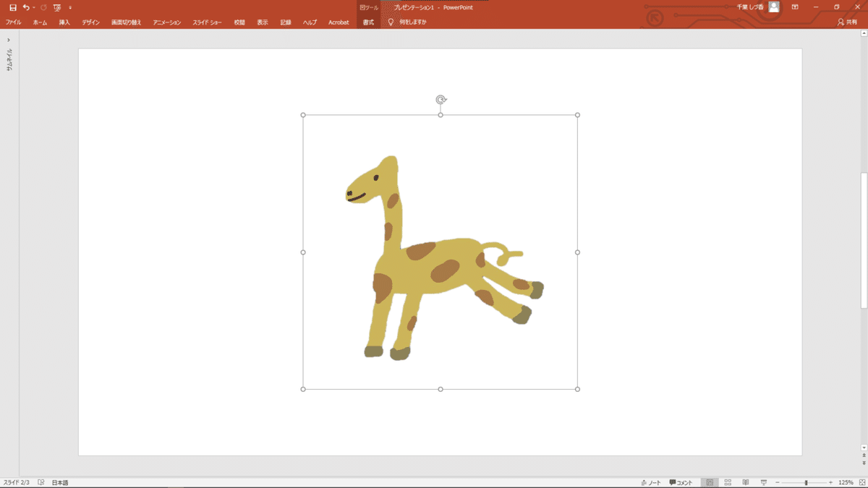Click the lightbulb Tell Me icon
868x488 pixels.
click(391, 22)
